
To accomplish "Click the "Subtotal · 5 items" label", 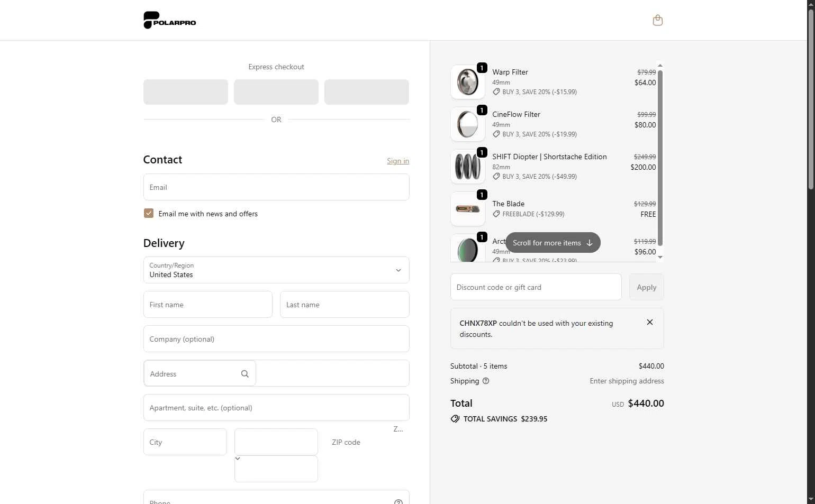I will [x=478, y=366].
